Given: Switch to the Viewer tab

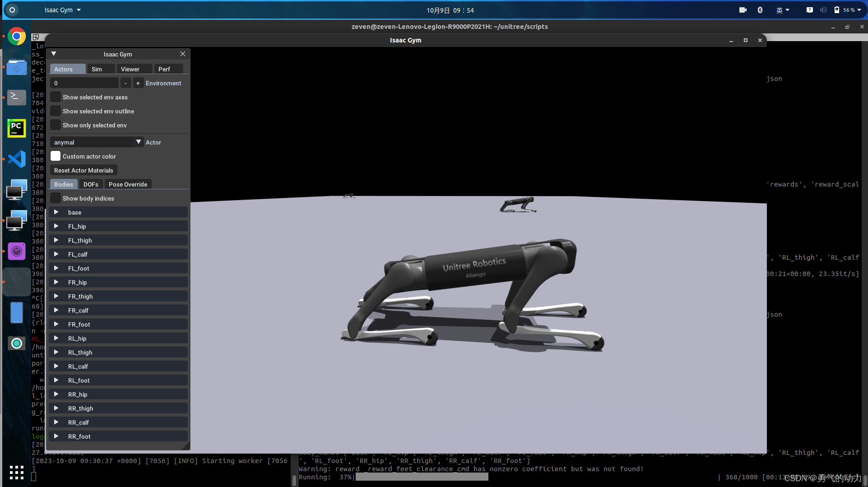Looking at the screenshot, I should pyautogui.click(x=135, y=69).
